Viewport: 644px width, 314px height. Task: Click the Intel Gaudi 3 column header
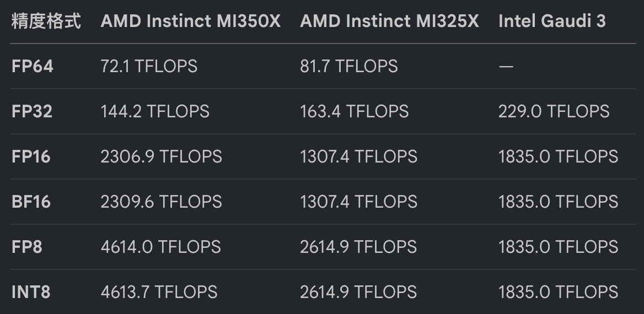click(x=552, y=21)
